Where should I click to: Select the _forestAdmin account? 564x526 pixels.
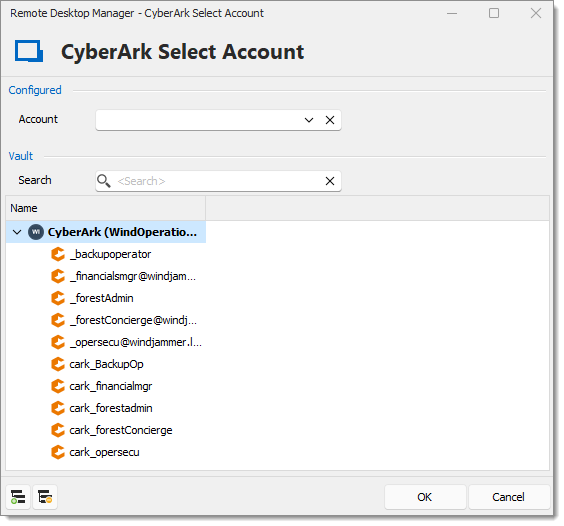point(101,298)
